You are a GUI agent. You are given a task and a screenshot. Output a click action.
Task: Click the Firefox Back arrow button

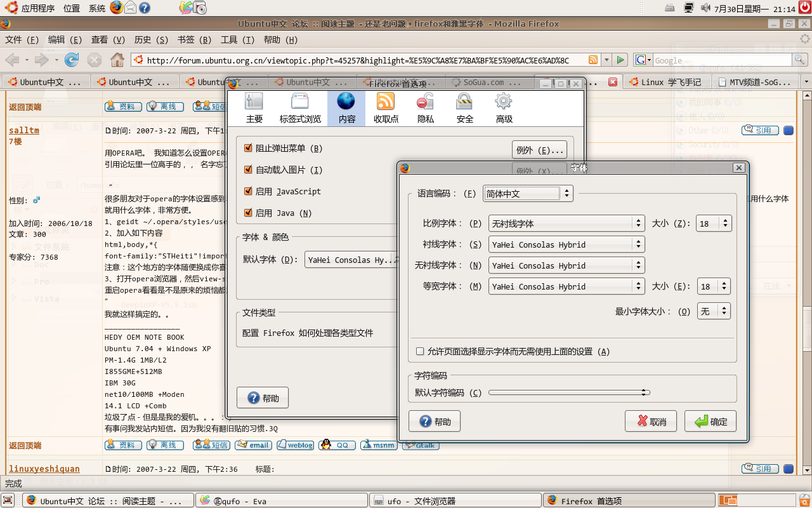click(12, 60)
